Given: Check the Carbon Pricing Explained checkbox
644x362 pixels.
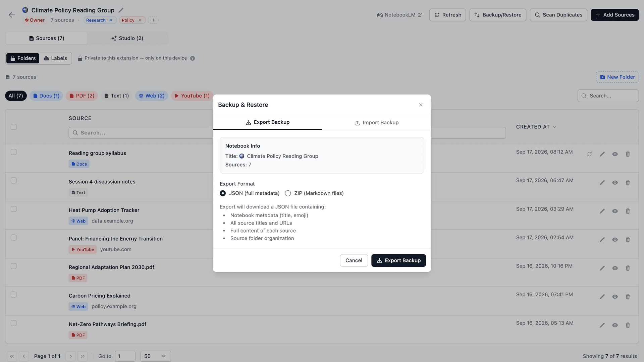Looking at the screenshot, I should pyautogui.click(x=13, y=295).
